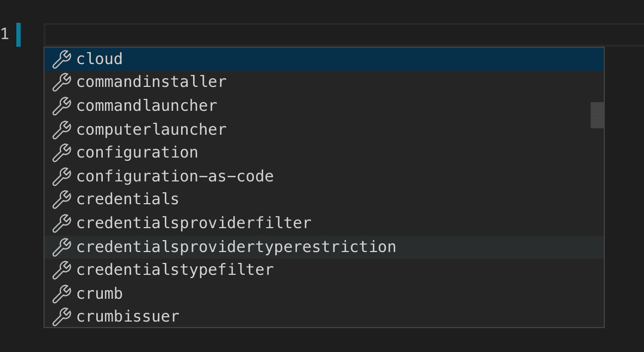Viewport: 644px width, 352px height.
Task: Click the wrench icon beside computerlauncher
Action: point(61,129)
